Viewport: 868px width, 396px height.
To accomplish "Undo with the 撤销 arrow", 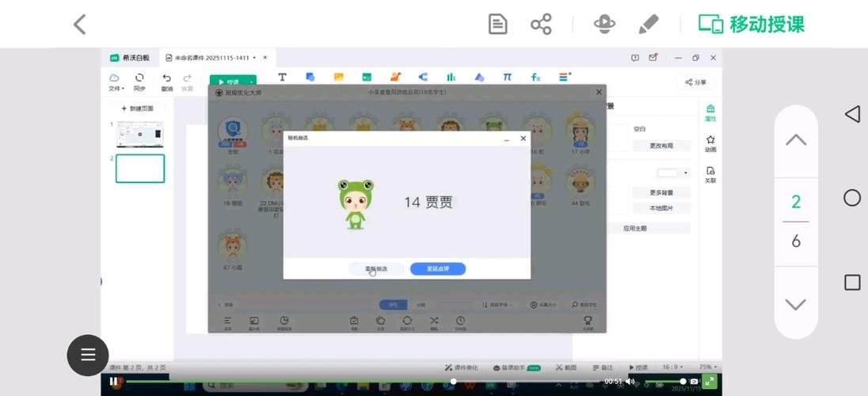I will click(x=166, y=82).
